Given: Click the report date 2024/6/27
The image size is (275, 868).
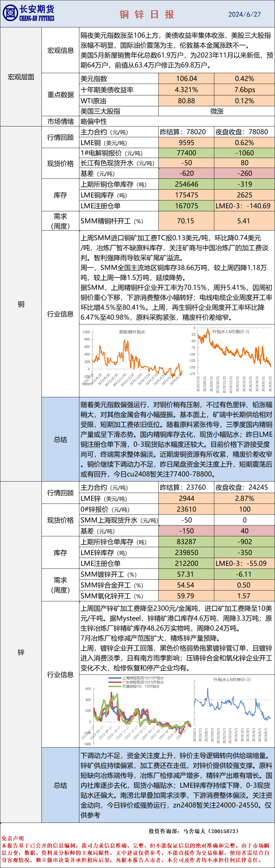Looking at the screenshot, I should [244, 14].
